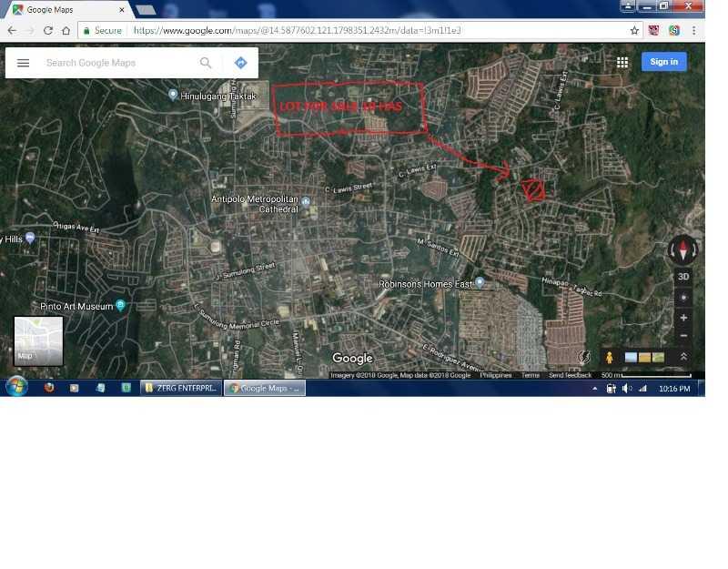Open the Google Maps hamburger menu

24,63
